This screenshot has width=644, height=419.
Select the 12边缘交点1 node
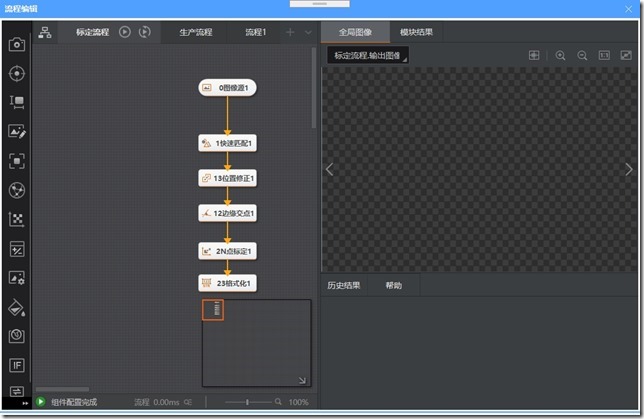pyautogui.click(x=228, y=213)
